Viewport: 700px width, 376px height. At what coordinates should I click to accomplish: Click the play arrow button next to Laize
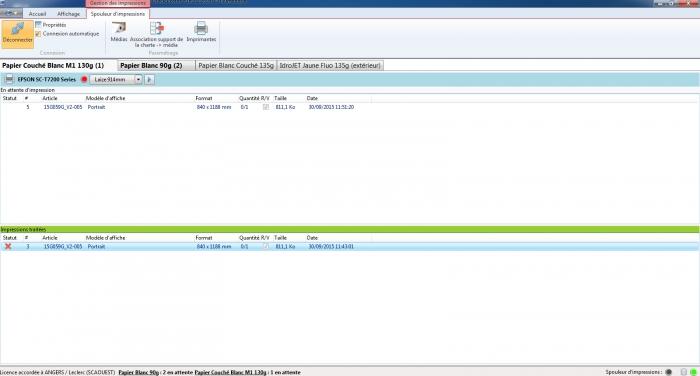(149, 79)
